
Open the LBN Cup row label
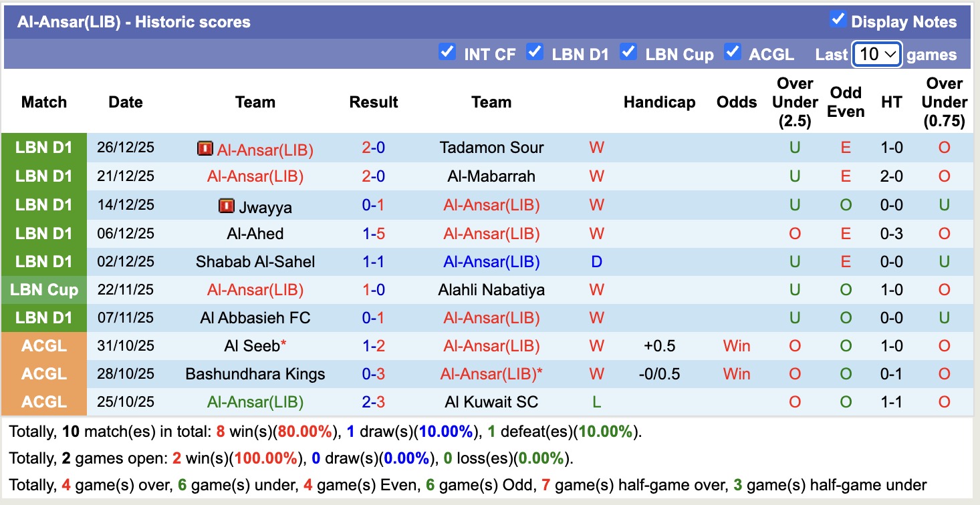pyautogui.click(x=43, y=290)
